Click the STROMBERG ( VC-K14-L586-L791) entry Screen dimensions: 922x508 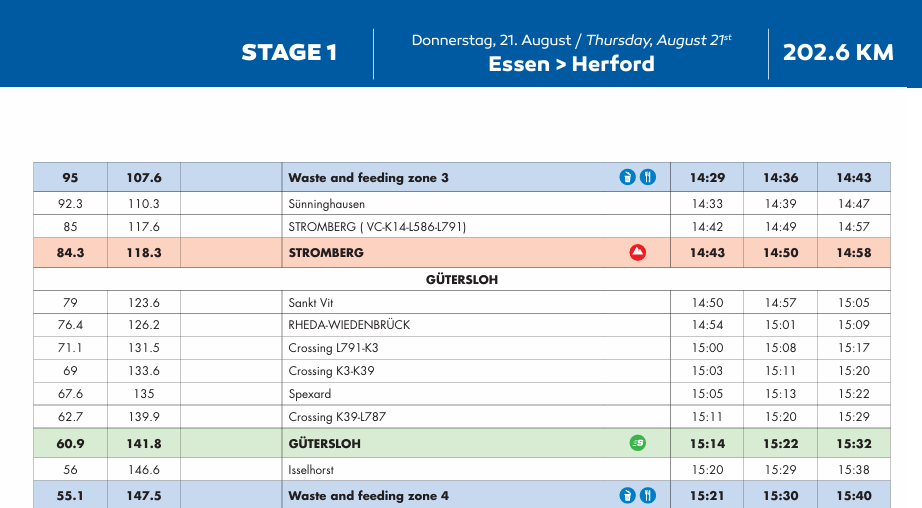point(377,227)
